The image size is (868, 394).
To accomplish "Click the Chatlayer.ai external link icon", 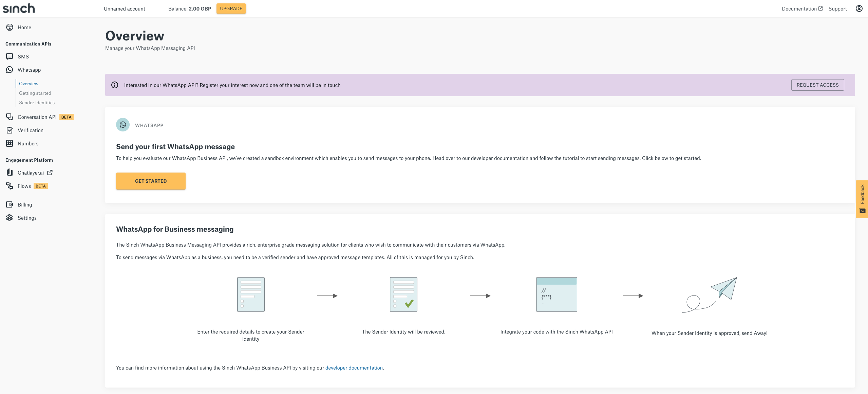I will pyautogui.click(x=50, y=173).
